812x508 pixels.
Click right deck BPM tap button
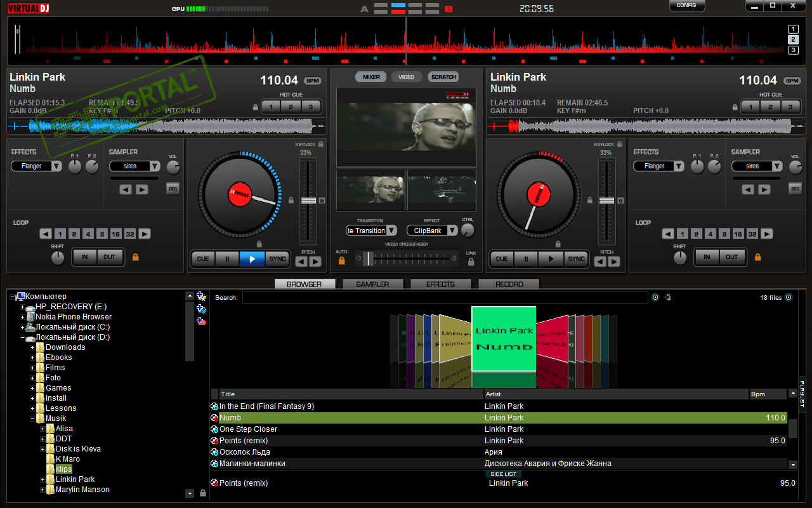[x=792, y=81]
